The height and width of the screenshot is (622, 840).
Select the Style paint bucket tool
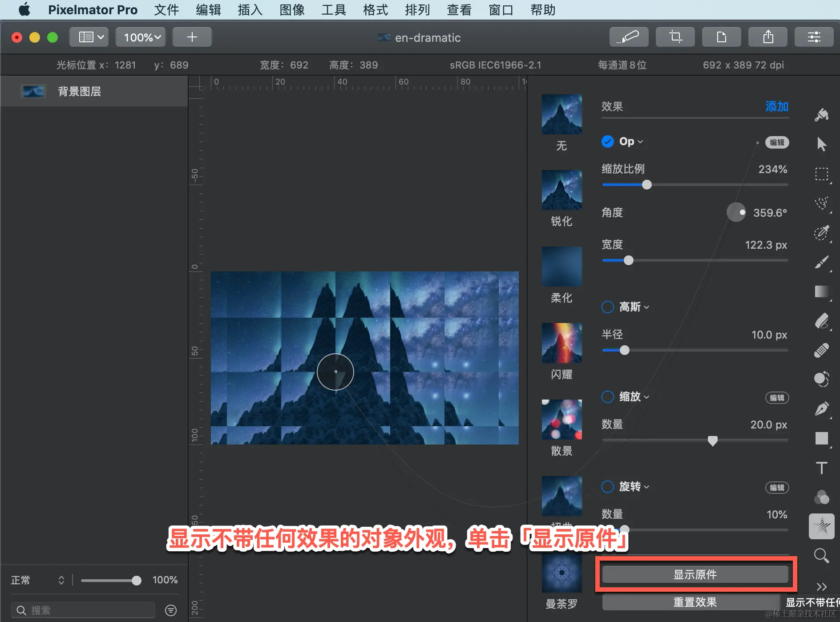(x=821, y=115)
